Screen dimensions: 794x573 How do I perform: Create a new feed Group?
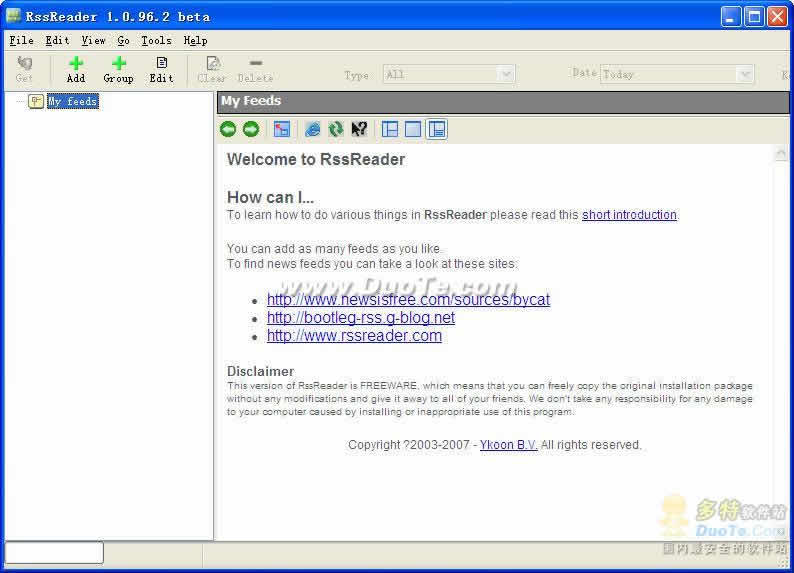pyautogui.click(x=118, y=69)
